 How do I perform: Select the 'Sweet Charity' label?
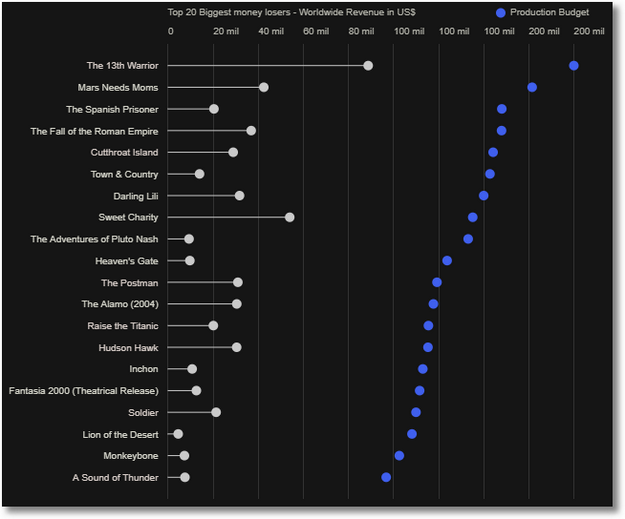pyautogui.click(x=128, y=218)
